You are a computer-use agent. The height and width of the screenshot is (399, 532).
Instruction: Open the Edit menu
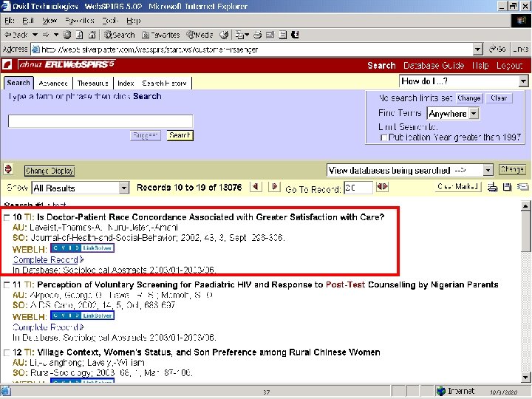[28, 21]
